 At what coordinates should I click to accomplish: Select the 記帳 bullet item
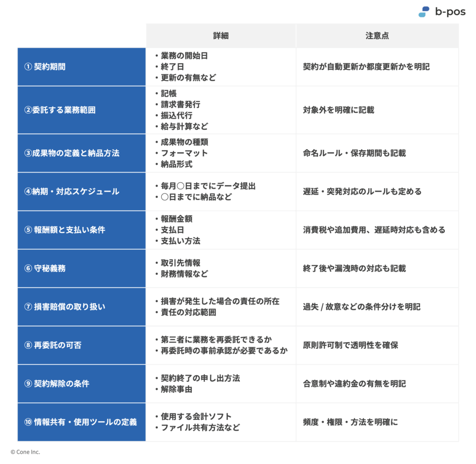click(166, 93)
